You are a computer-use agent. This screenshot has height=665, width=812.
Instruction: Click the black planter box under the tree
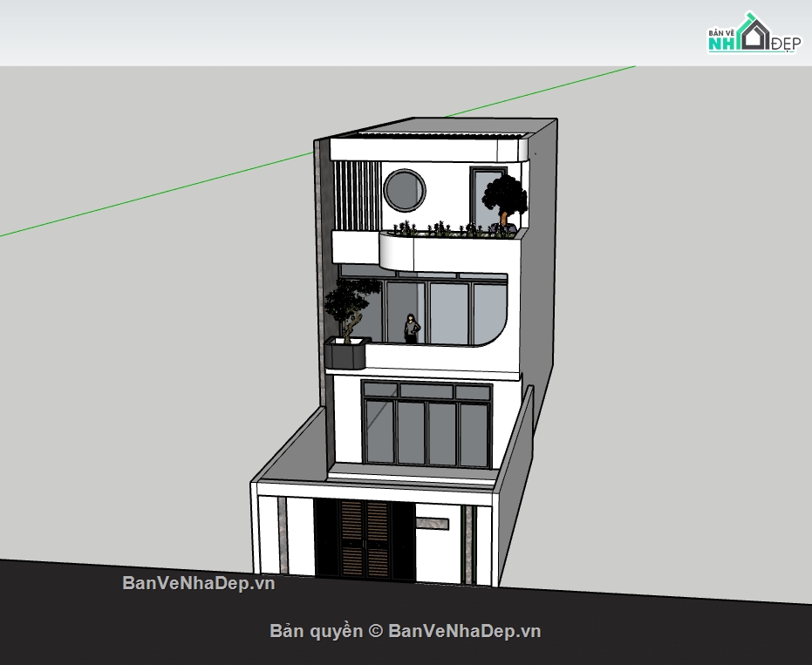348,354
